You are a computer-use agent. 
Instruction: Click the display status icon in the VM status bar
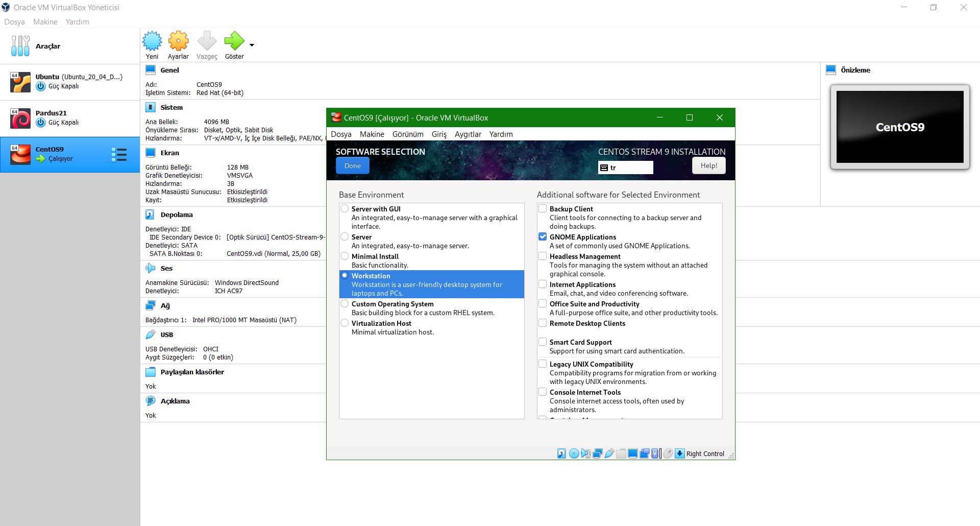633,453
